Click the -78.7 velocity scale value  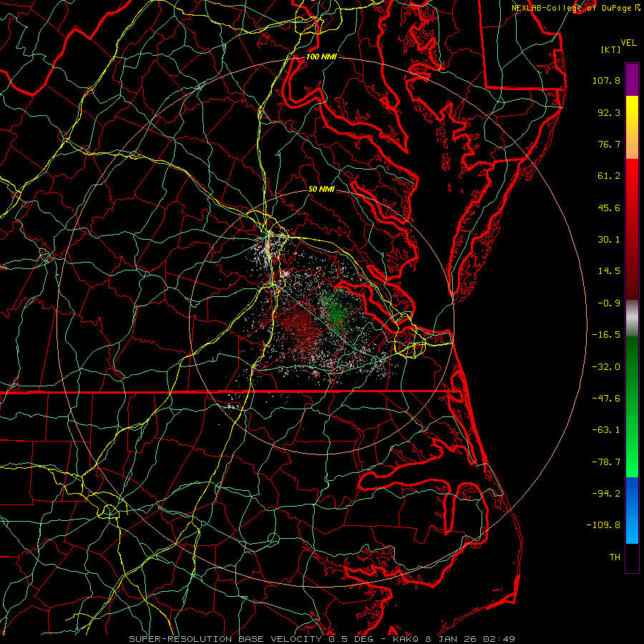tap(606, 462)
